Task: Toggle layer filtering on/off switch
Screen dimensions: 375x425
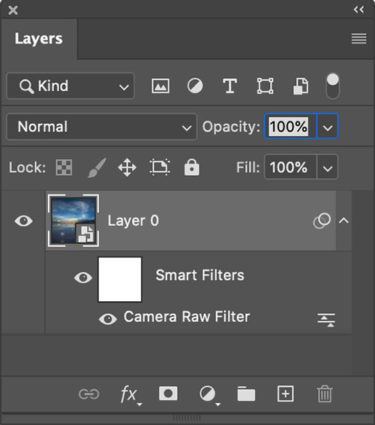Action: pos(332,86)
